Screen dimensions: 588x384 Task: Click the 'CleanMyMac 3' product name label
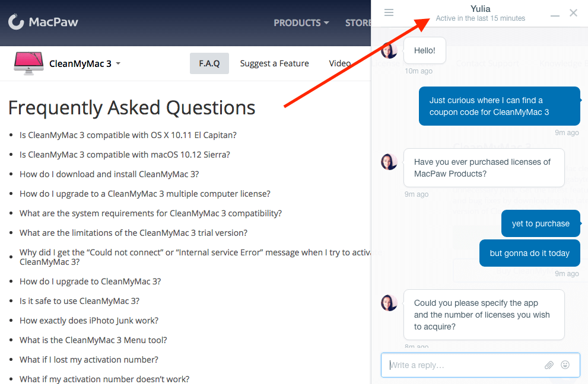[80, 63]
